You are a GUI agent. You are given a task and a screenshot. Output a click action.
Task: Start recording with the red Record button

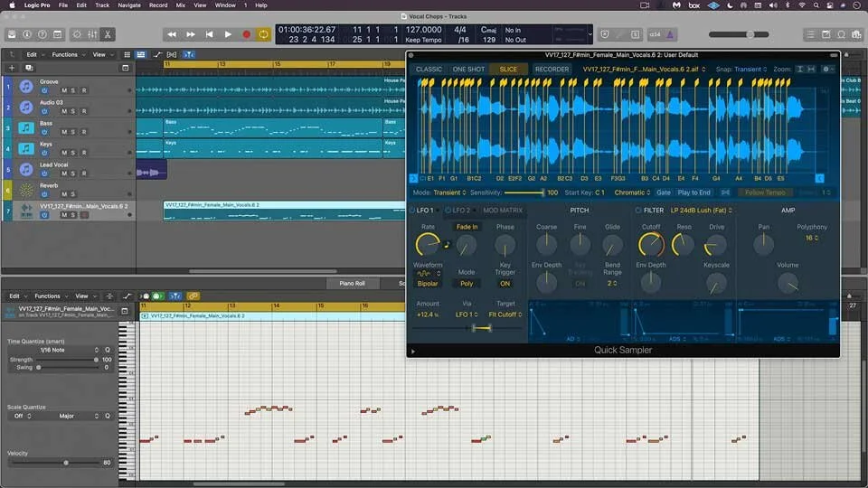click(246, 34)
